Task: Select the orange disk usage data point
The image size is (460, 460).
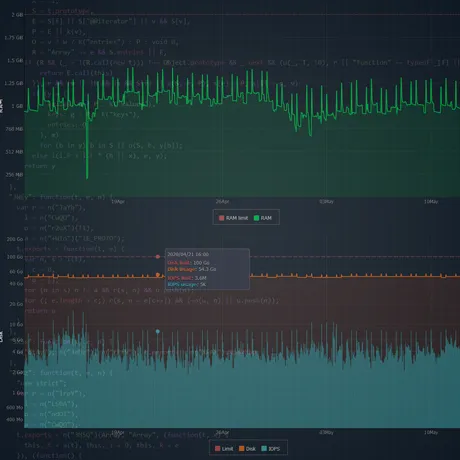Action: [x=158, y=275]
